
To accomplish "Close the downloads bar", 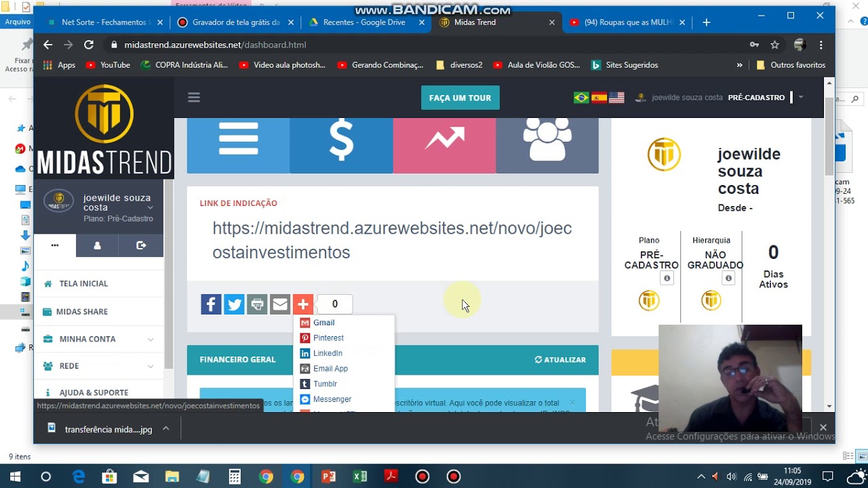I will [x=823, y=428].
